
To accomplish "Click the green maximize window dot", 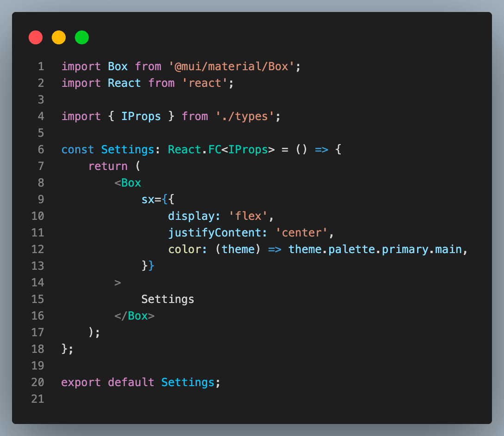I will pyautogui.click(x=82, y=37).
